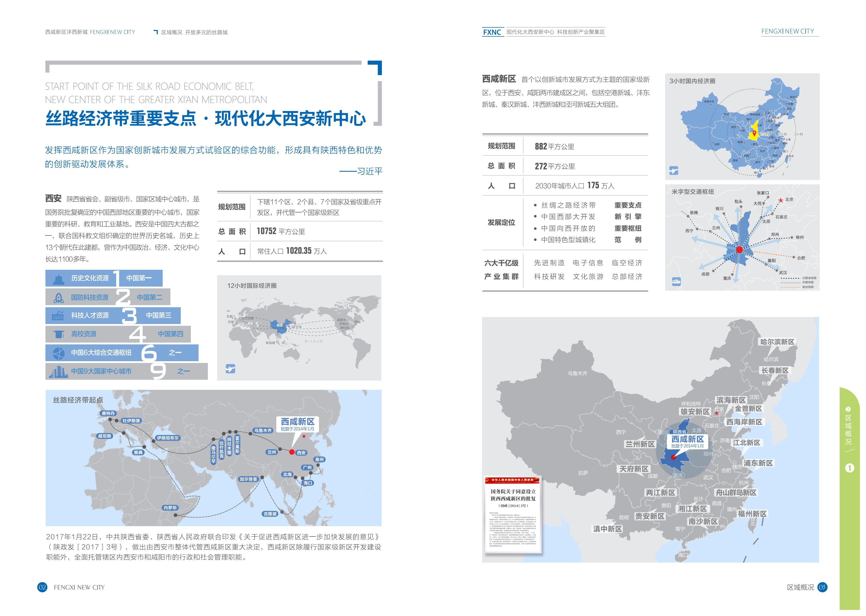Click the 丝路经济带起点 map title
Image resolution: width=866 pixels, height=616 pixels.
78,400
